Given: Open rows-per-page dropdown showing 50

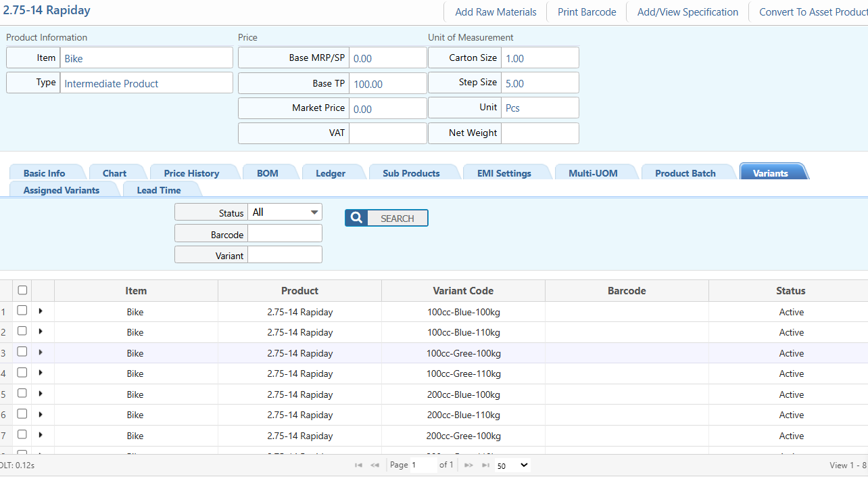Looking at the screenshot, I should 512,465.
